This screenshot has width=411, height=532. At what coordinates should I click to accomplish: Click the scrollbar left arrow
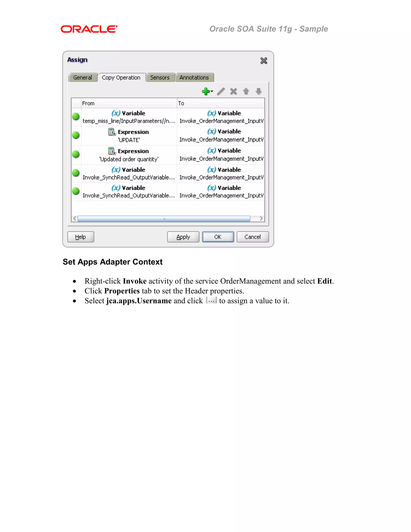[x=74, y=218]
